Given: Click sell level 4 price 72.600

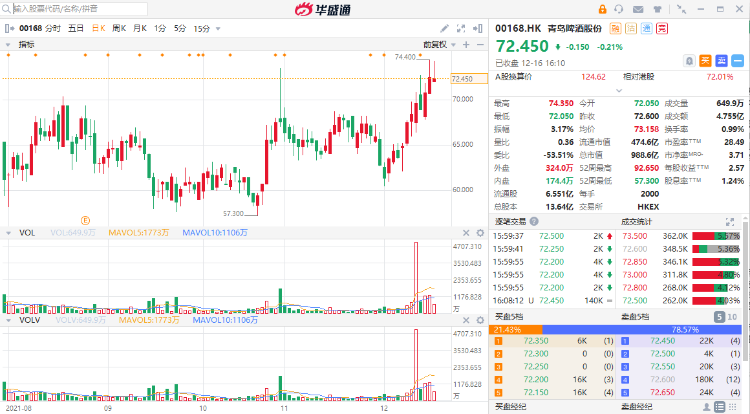Looking at the screenshot, I should click(x=662, y=380).
